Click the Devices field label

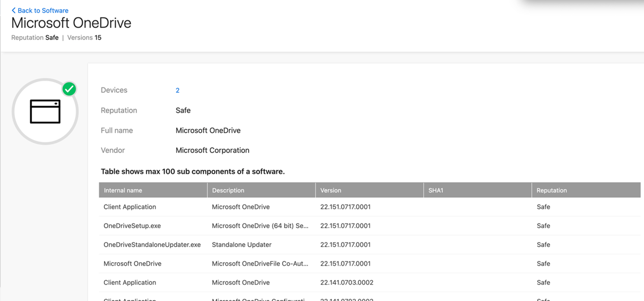pyautogui.click(x=114, y=90)
